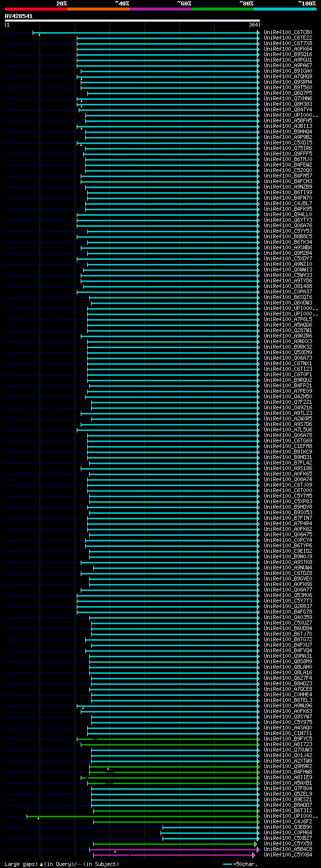Click green alignment bar for UniRef100_B9FYC5

pos(169,739)
